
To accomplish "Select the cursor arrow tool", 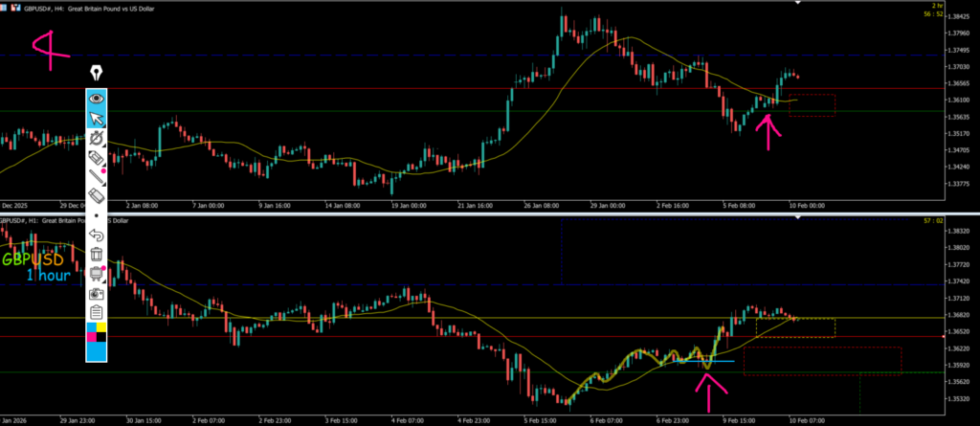I will pos(96,118).
